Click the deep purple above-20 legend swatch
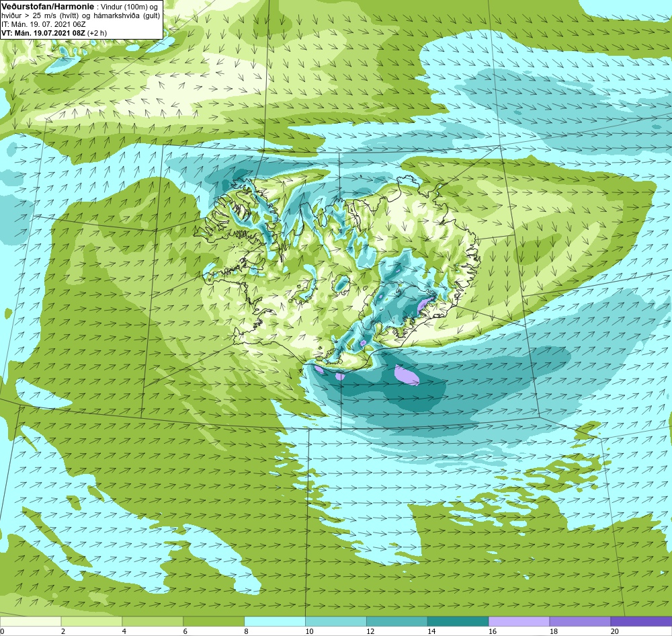Viewport: 672px width, 636px height. point(641,621)
